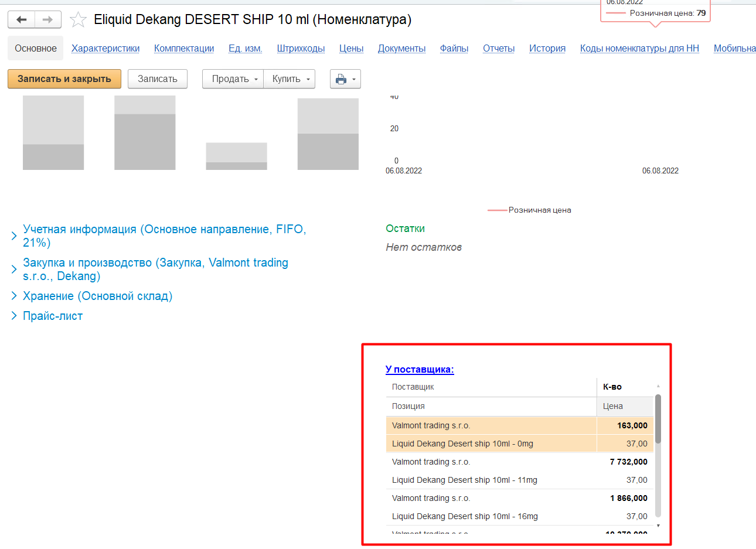Click the Остатки heading
Viewport: 756px width, 549px height.
(405, 229)
